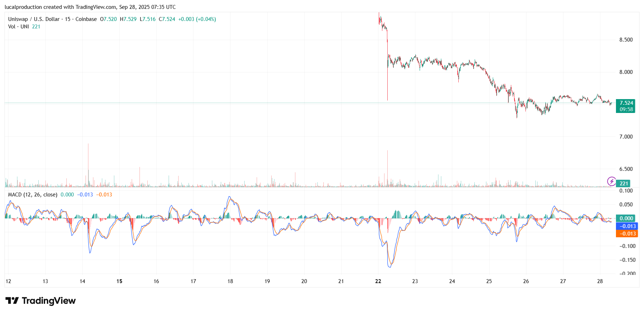Click the date label 18 on time axis
This screenshot has height=314, width=644.
(x=230, y=281)
